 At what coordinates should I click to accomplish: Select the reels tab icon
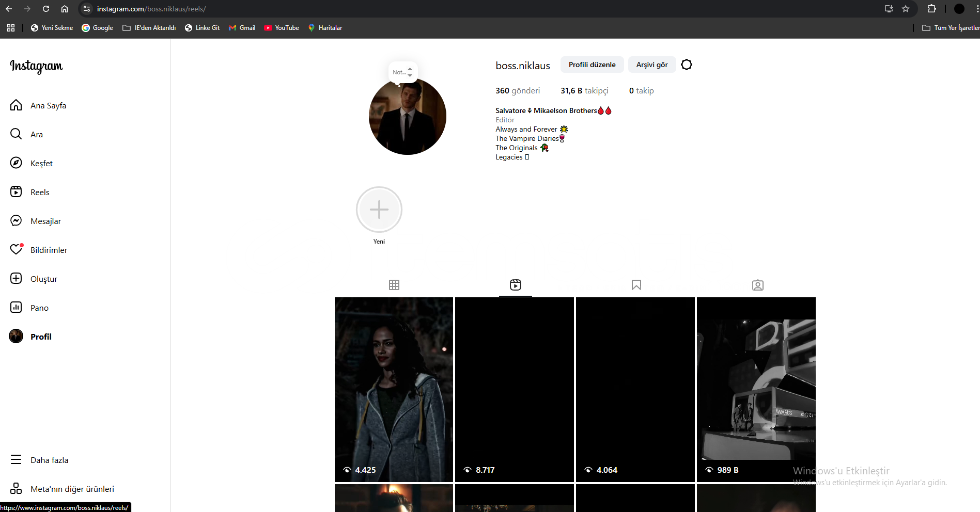point(516,285)
